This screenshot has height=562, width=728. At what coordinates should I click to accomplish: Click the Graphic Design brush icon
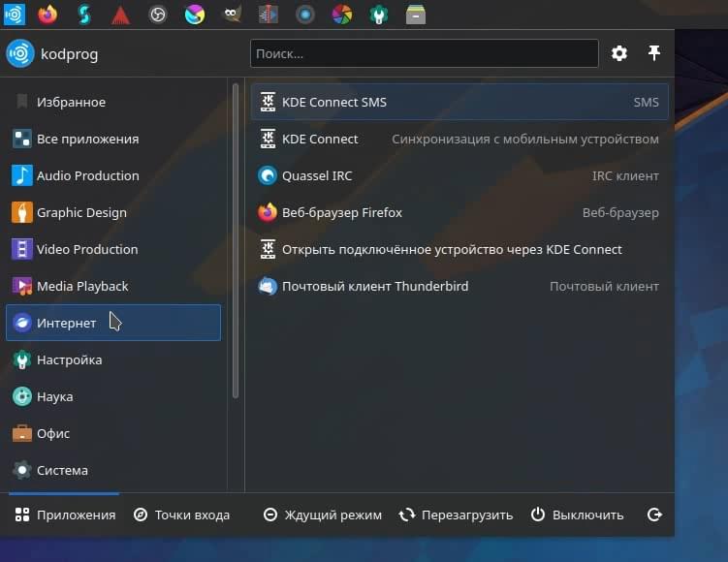[x=22, y=212]
